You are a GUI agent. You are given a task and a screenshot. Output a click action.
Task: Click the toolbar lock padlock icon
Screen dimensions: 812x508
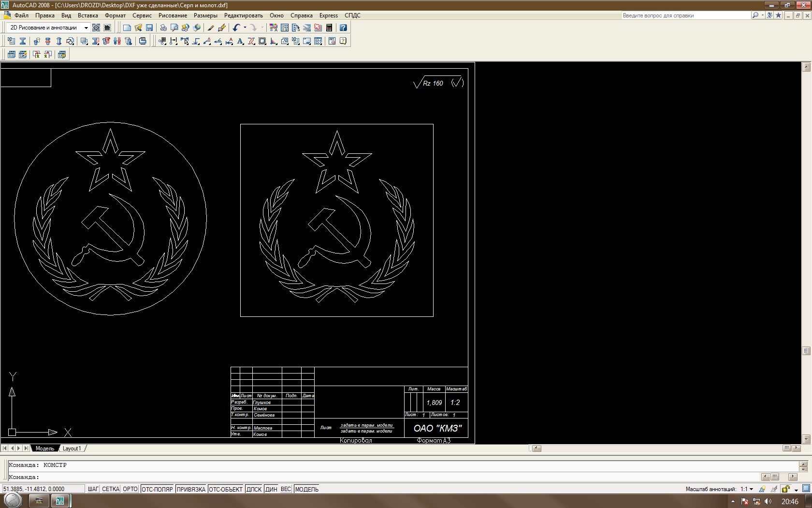pos(785,489)
